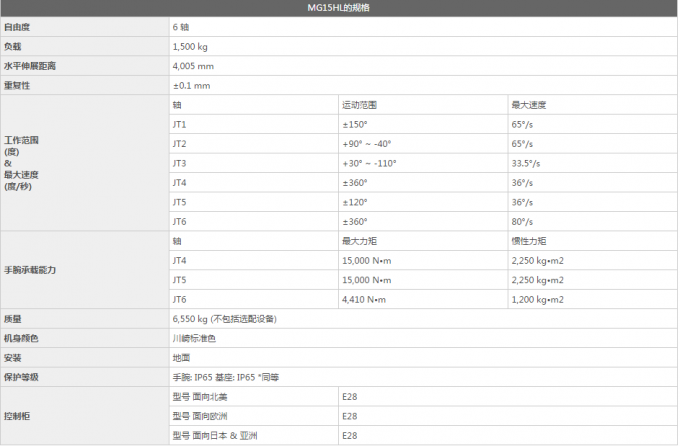This screenshot has height=446, width=680.
Task: Click the ±150° motion range value
Action: (355, 124)
